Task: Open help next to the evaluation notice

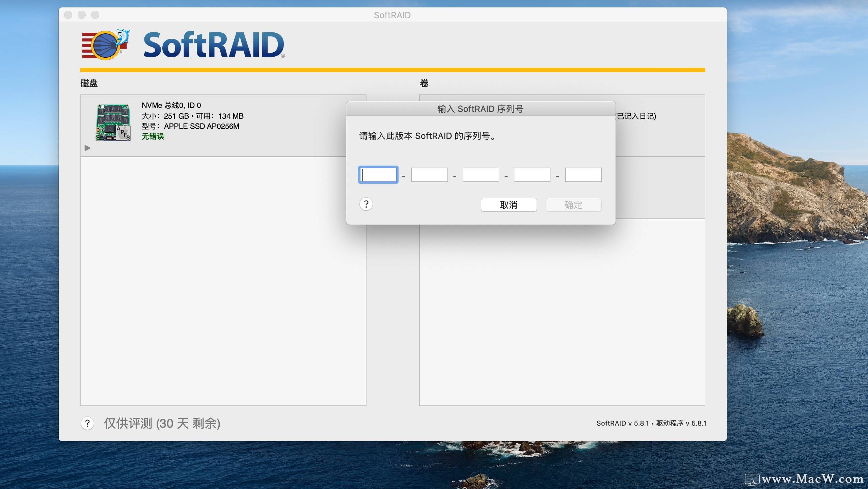Action: (x=87, y=423)
